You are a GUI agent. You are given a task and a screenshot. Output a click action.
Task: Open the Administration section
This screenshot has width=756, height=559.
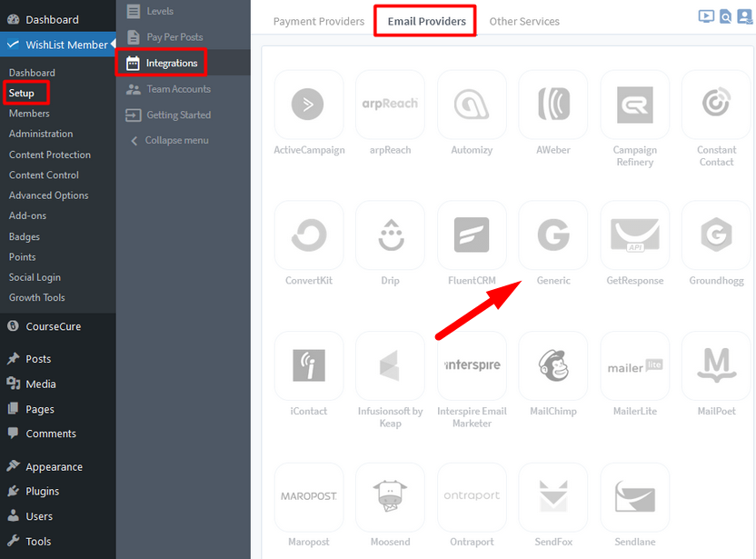41,134
